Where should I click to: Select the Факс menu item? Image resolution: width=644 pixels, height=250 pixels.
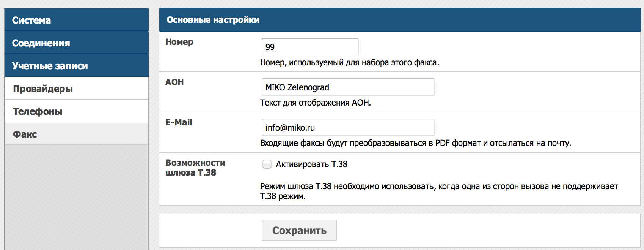76,134
